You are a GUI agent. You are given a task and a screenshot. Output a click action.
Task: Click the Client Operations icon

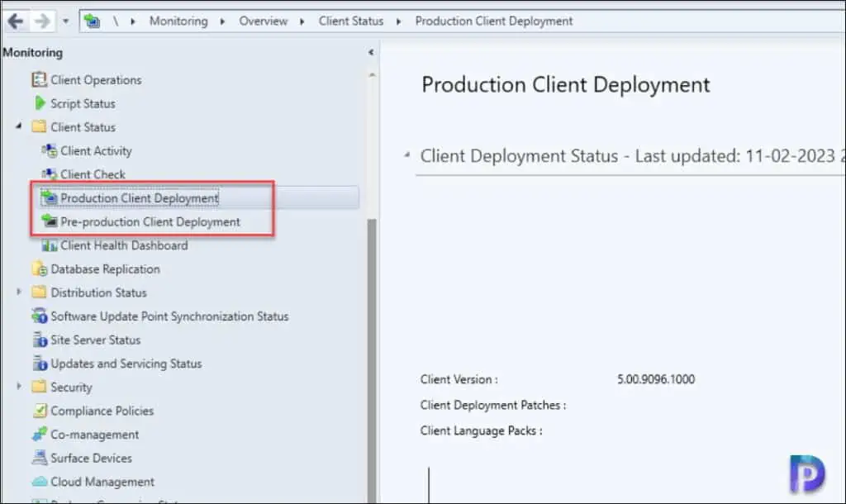point(40,79)
